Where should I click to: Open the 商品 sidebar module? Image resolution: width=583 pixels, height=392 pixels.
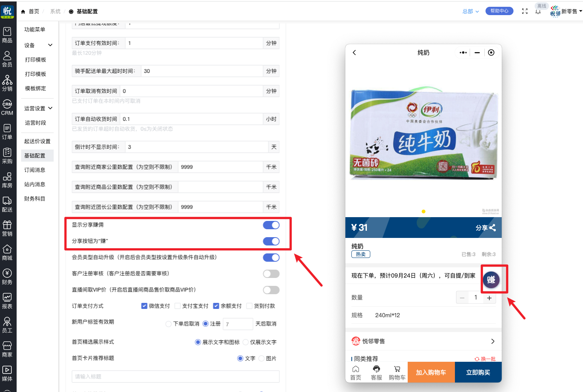[7, 35]
